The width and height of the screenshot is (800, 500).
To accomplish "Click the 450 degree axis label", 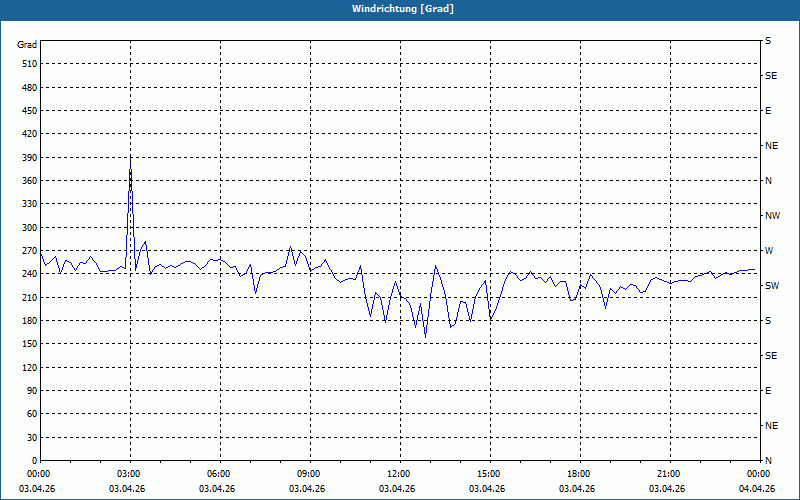I will tap(30, 111).
